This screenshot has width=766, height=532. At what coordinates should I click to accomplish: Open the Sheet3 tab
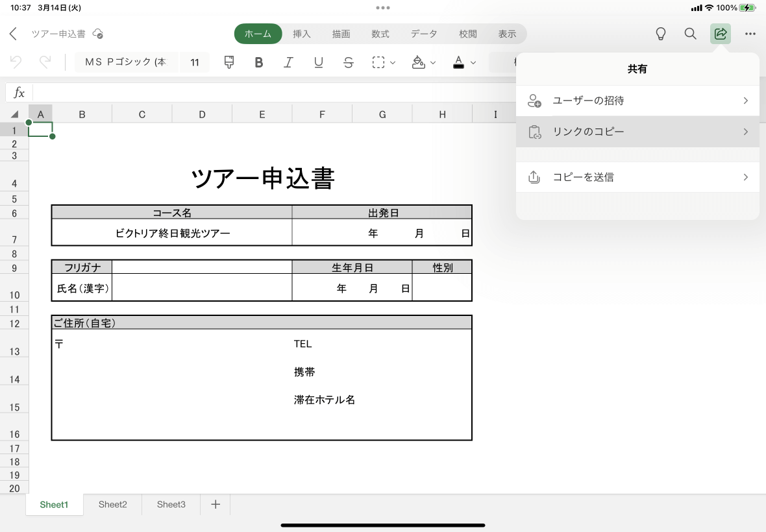pyautogui.click(x=171, y=504)
